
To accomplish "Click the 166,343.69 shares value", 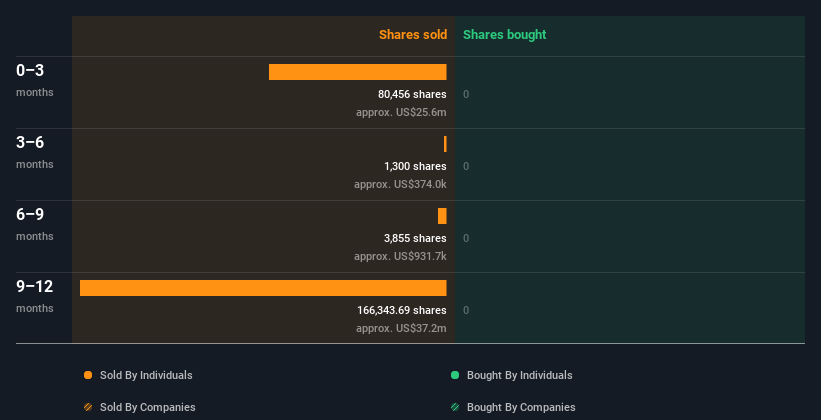I will coord(402,310).
